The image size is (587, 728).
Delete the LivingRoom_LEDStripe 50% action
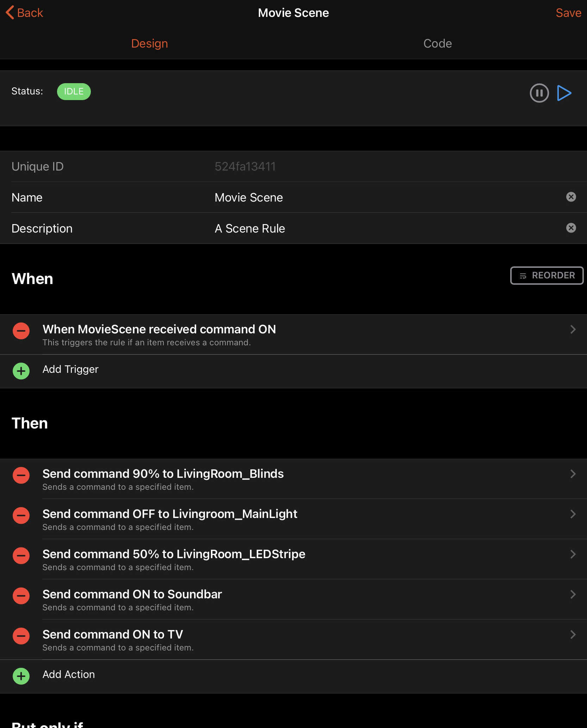point(21,556)
